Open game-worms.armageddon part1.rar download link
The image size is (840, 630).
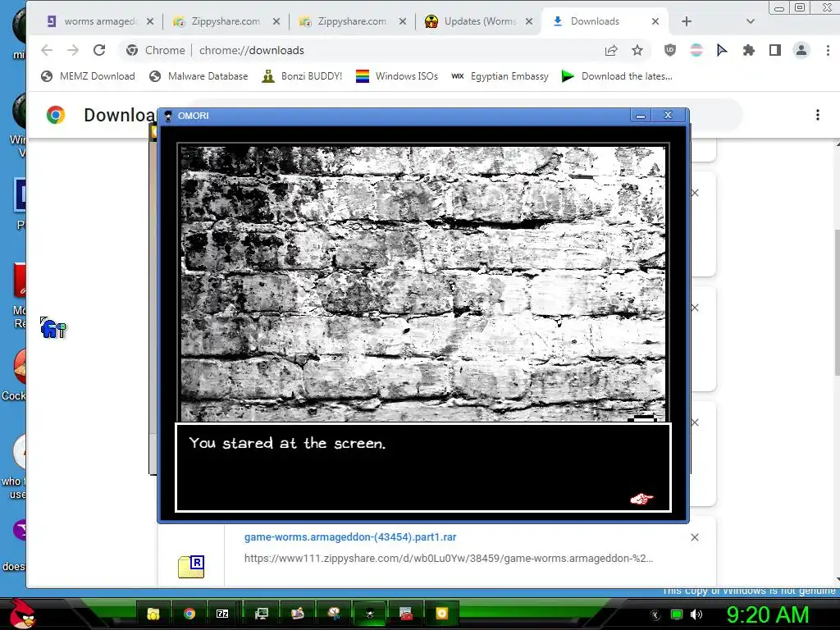(x=350, y=536)
